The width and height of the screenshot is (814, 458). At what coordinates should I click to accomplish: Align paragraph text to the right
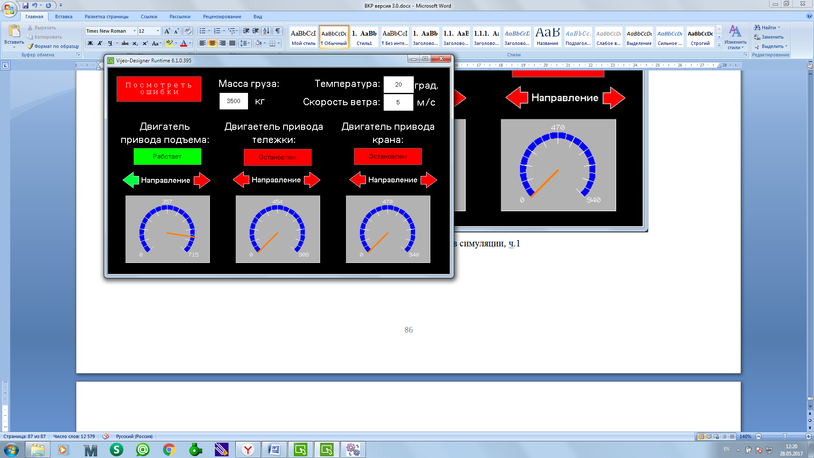(x=222, y=44)
